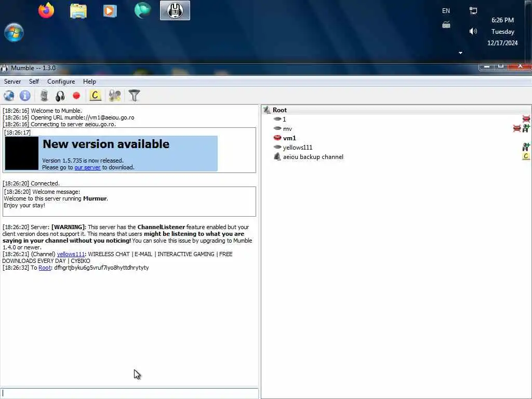Focus the chat message input field

[129, 394]
